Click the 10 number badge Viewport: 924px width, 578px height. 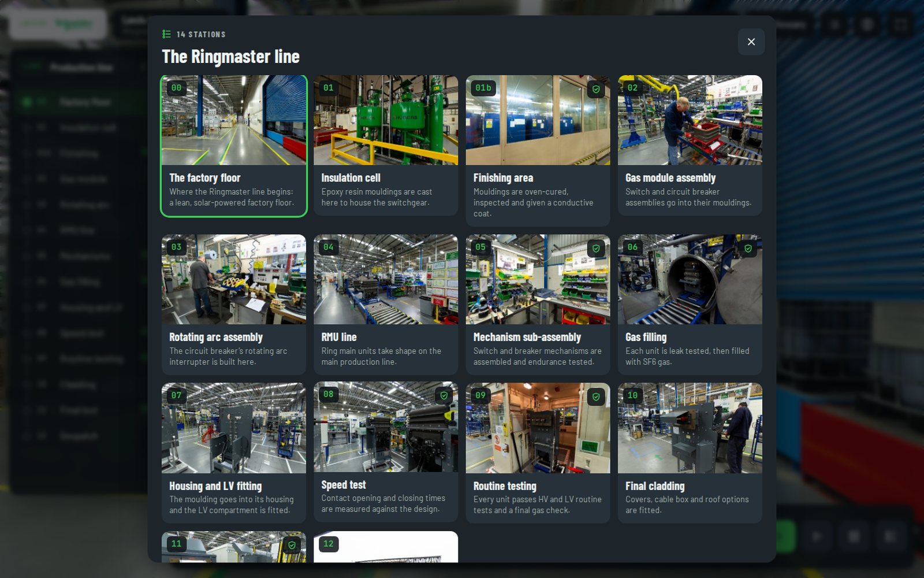632,395
